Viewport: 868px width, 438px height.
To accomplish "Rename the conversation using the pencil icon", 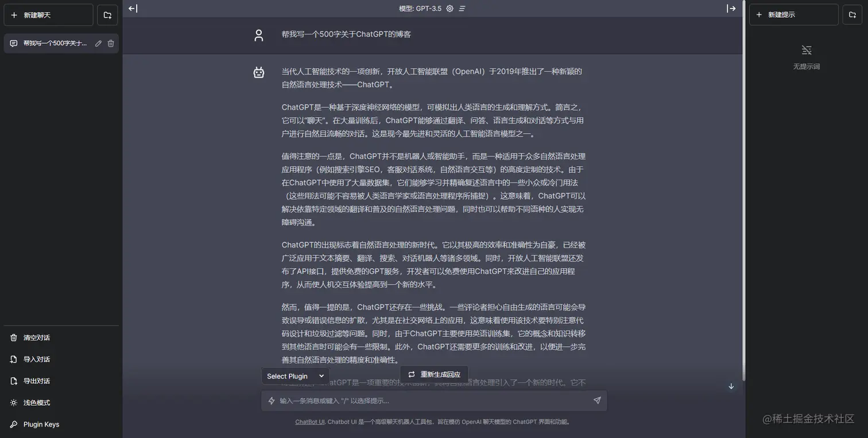I will (x=98, y=43).
